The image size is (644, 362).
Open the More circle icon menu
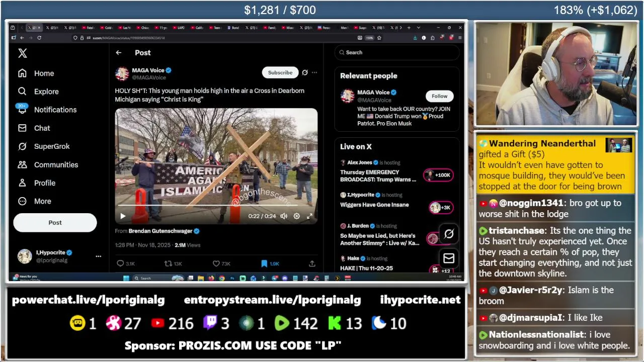[x=22, y=201]
